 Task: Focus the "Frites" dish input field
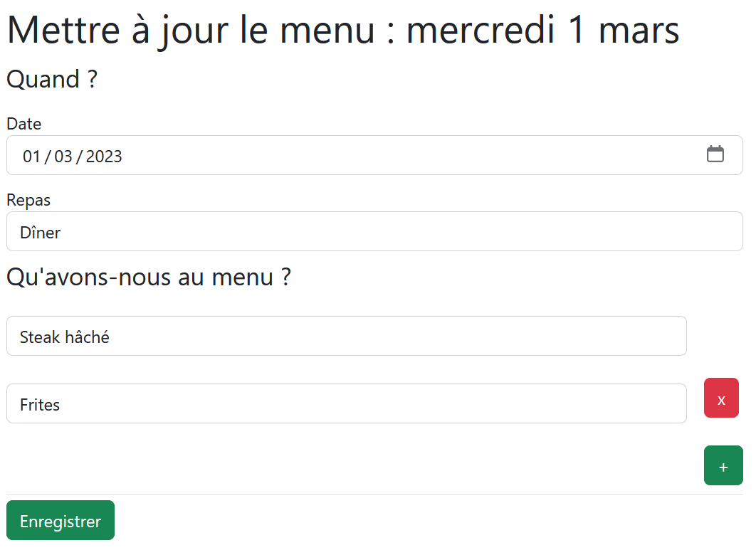click(346, 404)
